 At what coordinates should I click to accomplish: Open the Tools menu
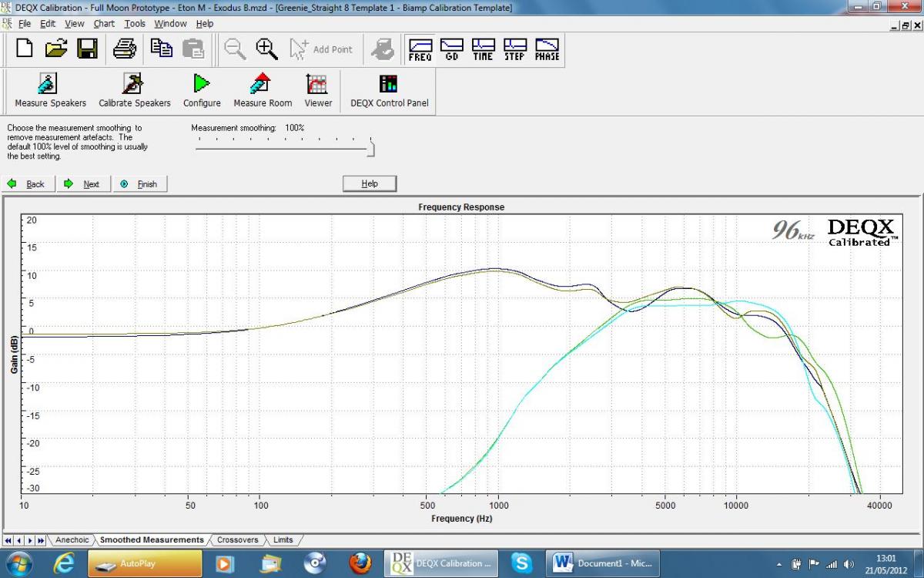tap(135, 24)
